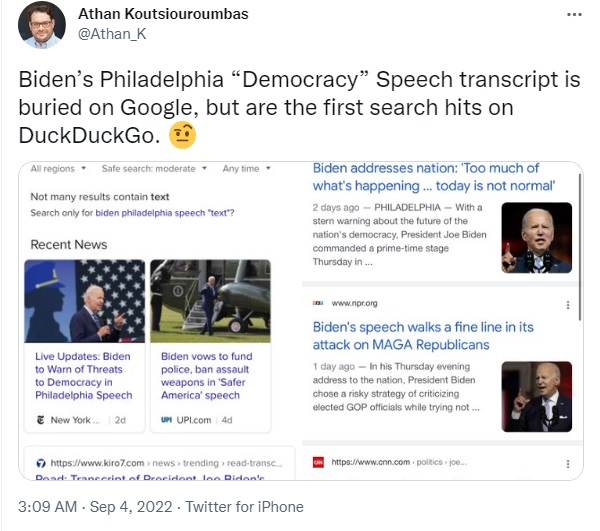Expand the Any time filter dropdown
The image size is (600, 531).
[247, 169]
